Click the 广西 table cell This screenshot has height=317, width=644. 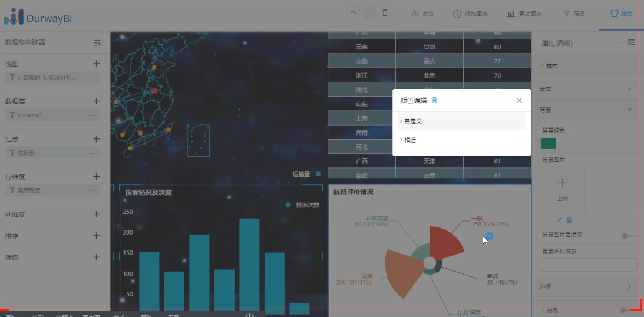pos(362,161)
